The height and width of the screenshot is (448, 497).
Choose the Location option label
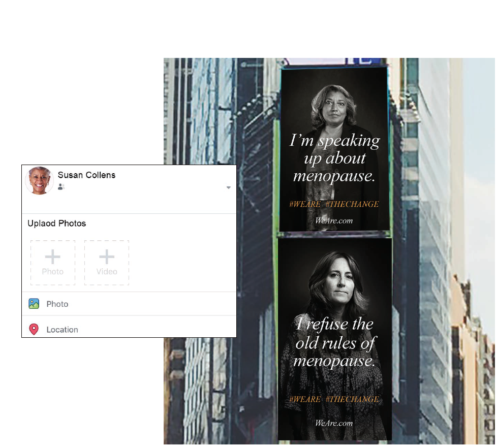click(62, 330)
